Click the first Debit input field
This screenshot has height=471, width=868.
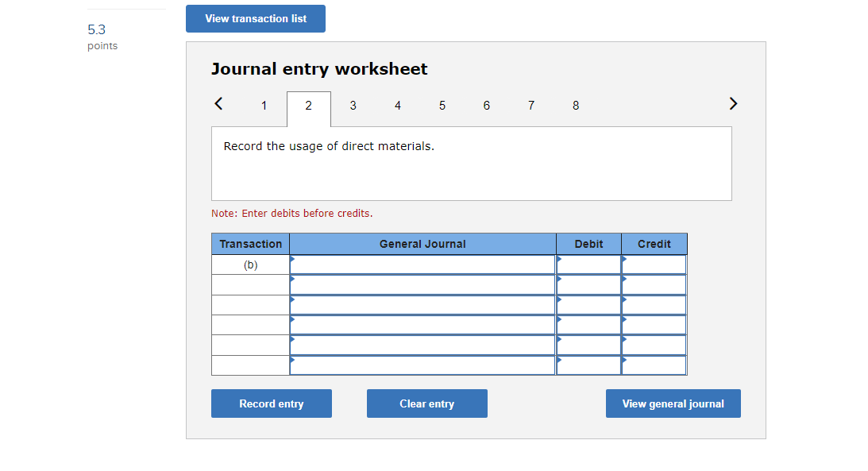(x=588, y=264)
